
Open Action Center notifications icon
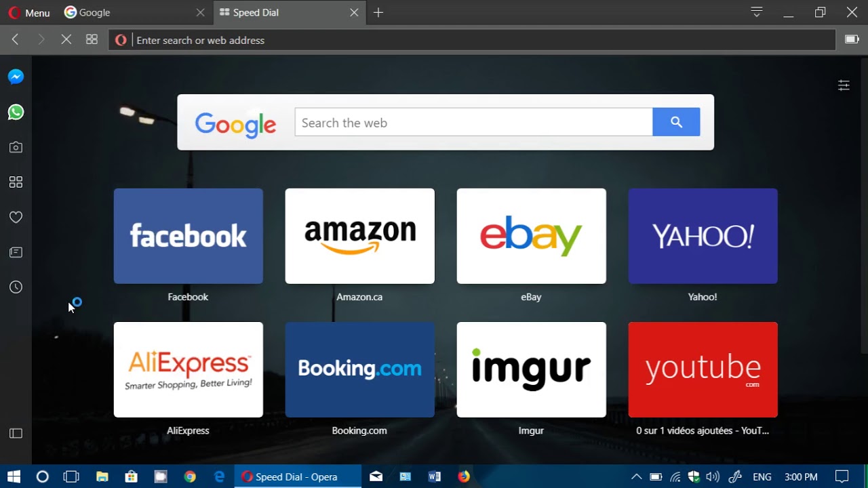842,476
